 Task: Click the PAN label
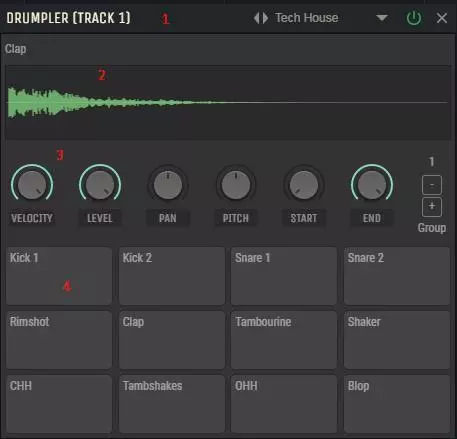pos(168,218)
